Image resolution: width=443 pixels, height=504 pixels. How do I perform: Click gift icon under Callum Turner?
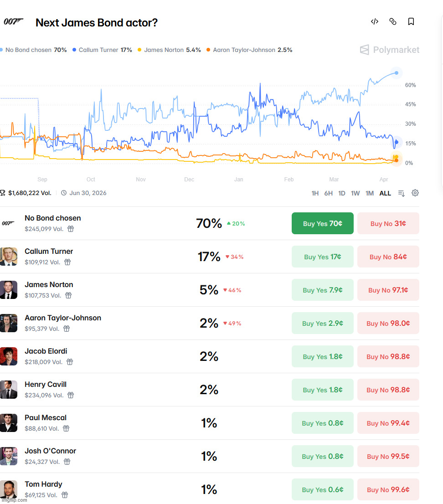67,262
